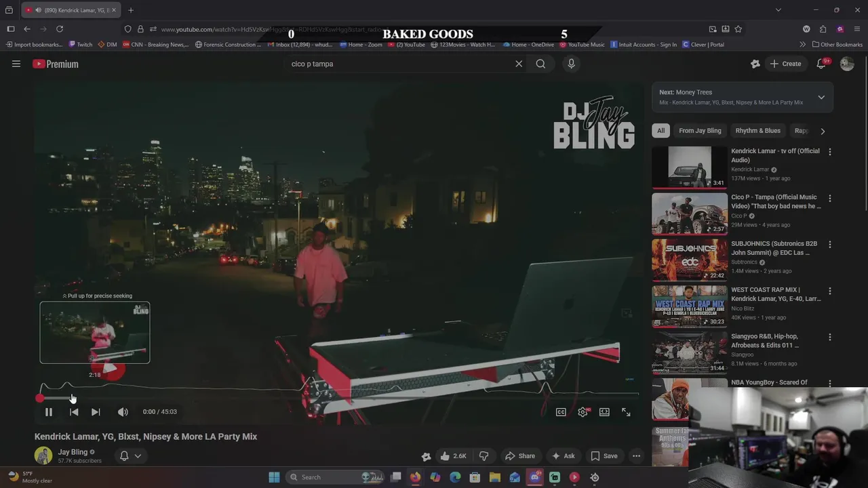Bookmark this page with the star icon
Viewport: 868px width, 488px height.
738,29
